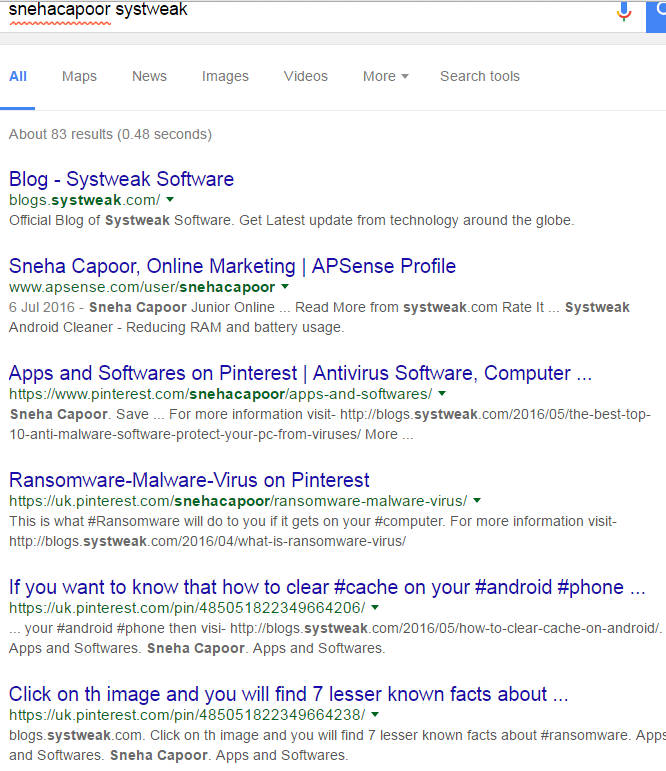Open Ransomware-Malware-Virus on Pinterest link
The width and height of the screenshot is (666, 771).
coord(189,480)
